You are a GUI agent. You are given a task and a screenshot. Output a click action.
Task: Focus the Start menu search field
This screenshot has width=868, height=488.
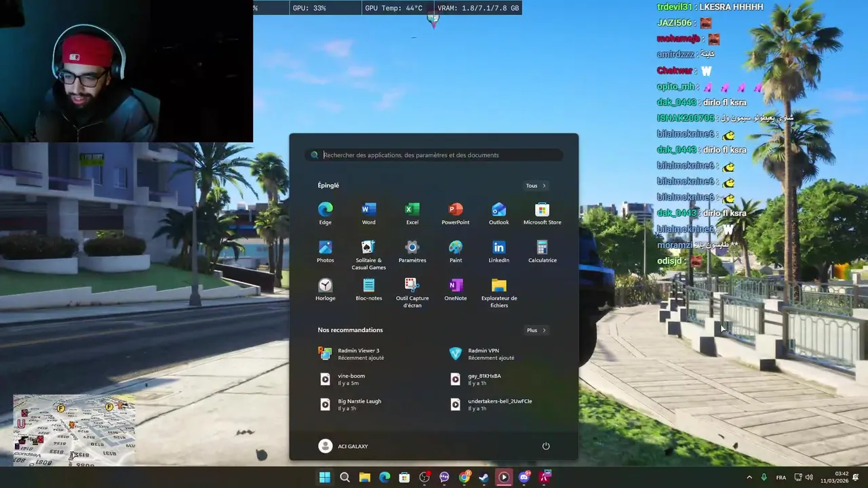coord(434,155)
